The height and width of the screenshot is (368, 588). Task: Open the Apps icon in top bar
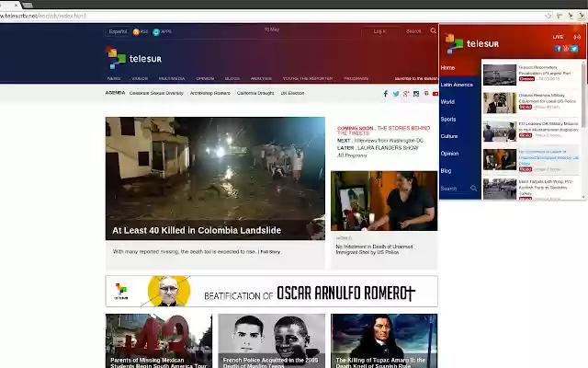coord(156,32)
